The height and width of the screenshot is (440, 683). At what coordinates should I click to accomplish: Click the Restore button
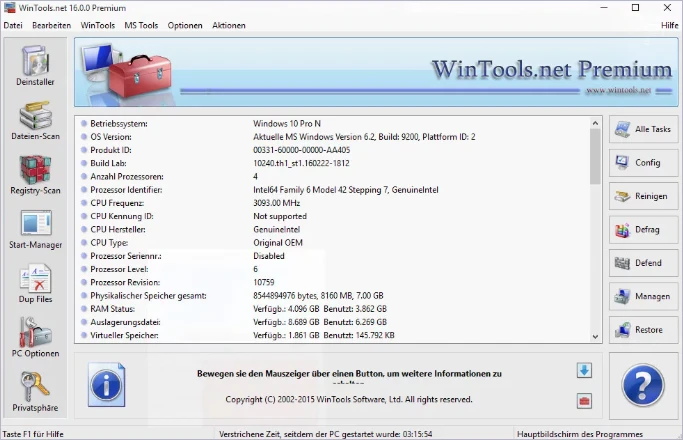(x=643, y=330)
